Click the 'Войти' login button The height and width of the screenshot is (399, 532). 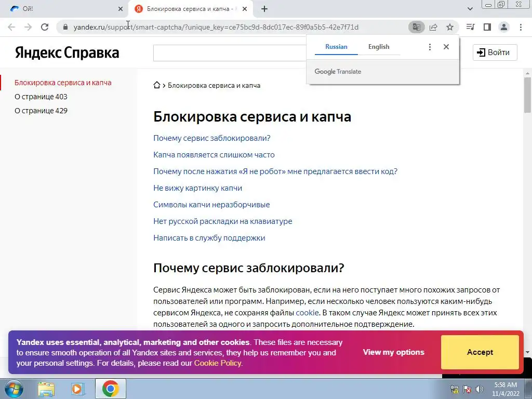(x=495, y=52)
